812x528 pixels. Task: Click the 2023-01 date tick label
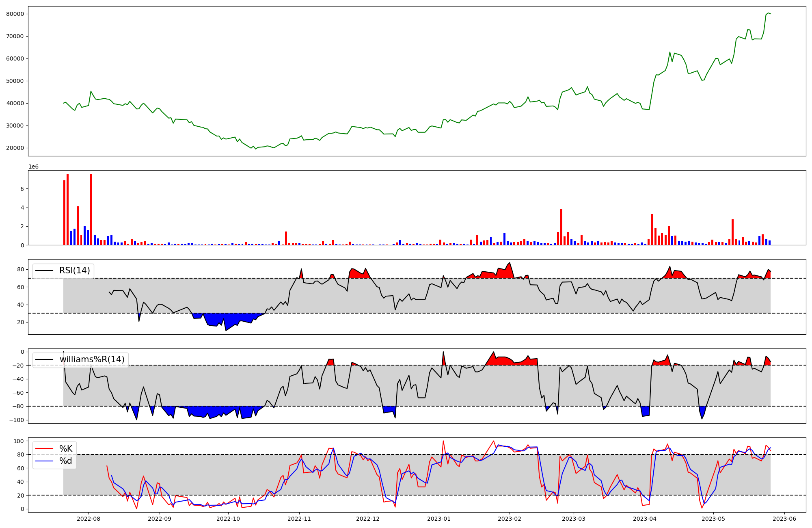tap(439, 518)
